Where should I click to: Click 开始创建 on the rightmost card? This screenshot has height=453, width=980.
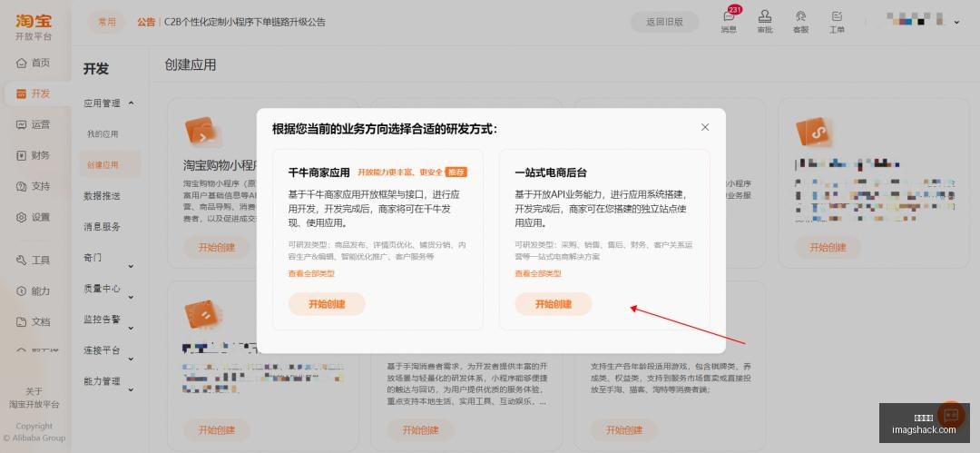(828, 247)
